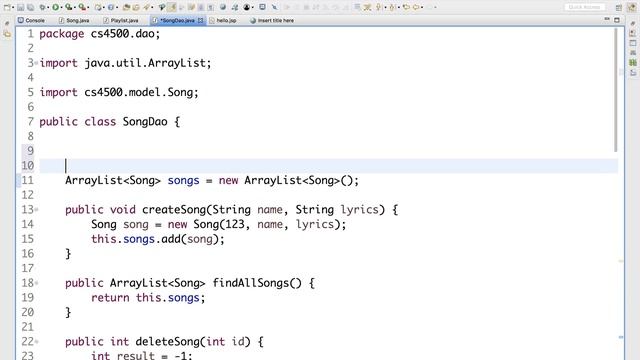Click the Open Task icon
640x360 pixels.
click(136, 7)
